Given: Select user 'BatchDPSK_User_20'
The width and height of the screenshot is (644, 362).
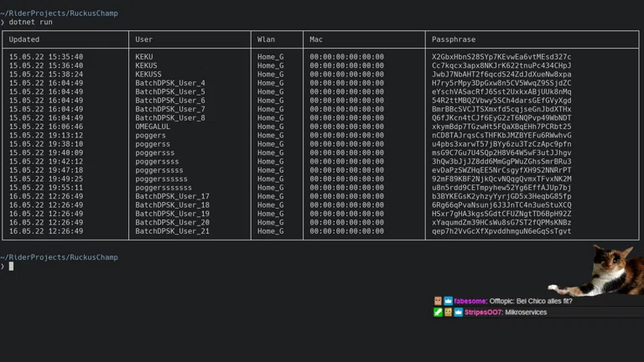Looking at the screenshot, I should (173, 222).
